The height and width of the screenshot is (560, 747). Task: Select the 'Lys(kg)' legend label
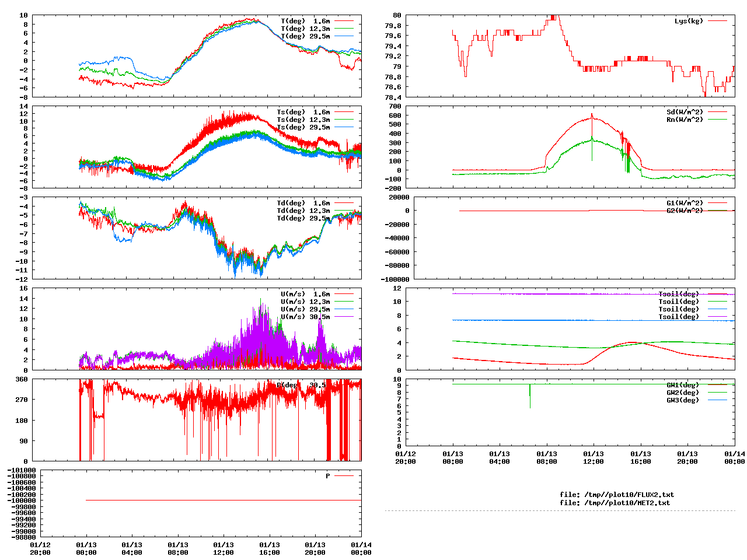point(689,21)
